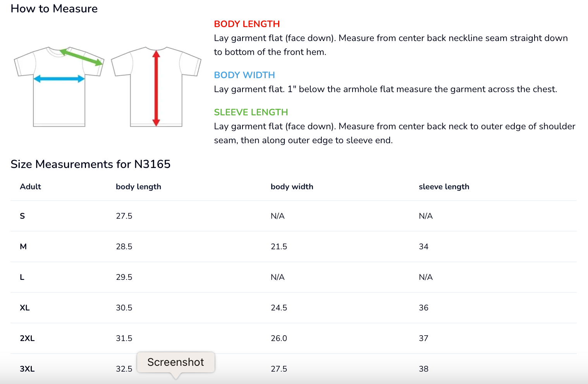Click the 3XL sleeve length value 38

pos(423,369)
